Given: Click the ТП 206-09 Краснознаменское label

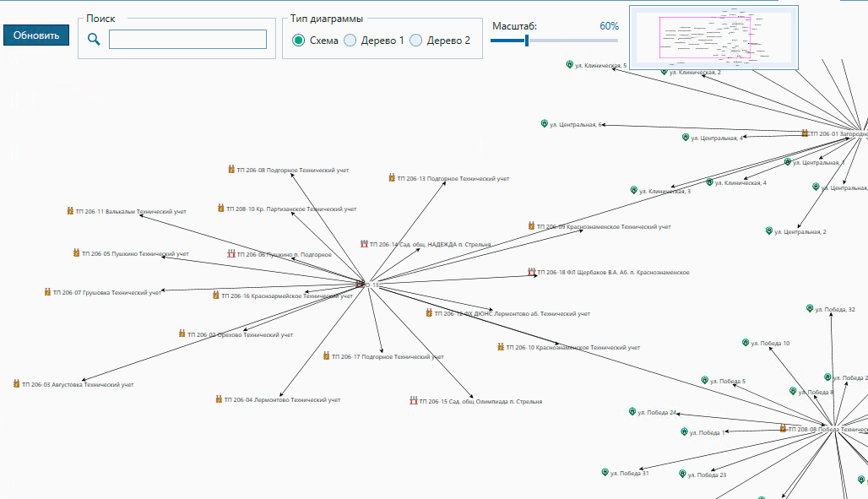Looking at the screenshot, I should (604, 226).
